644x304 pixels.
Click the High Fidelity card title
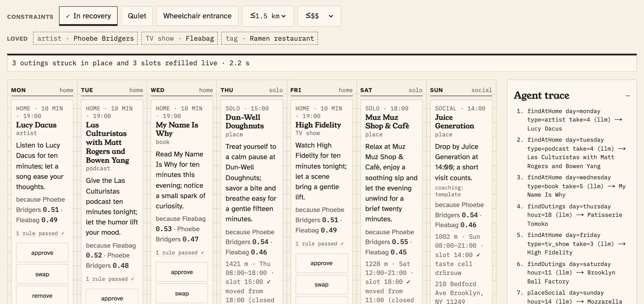(x=318, y=125)
